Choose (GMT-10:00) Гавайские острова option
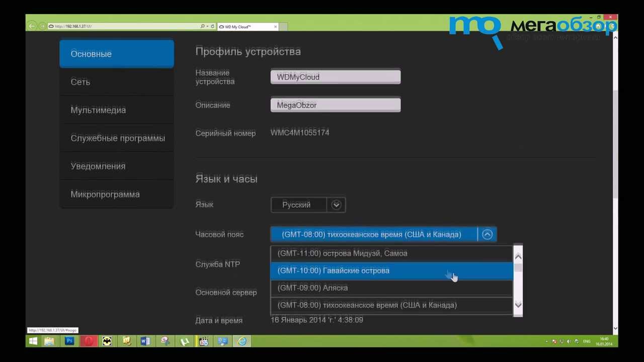This screenshot has height=362, width=644. pos(392,270)
